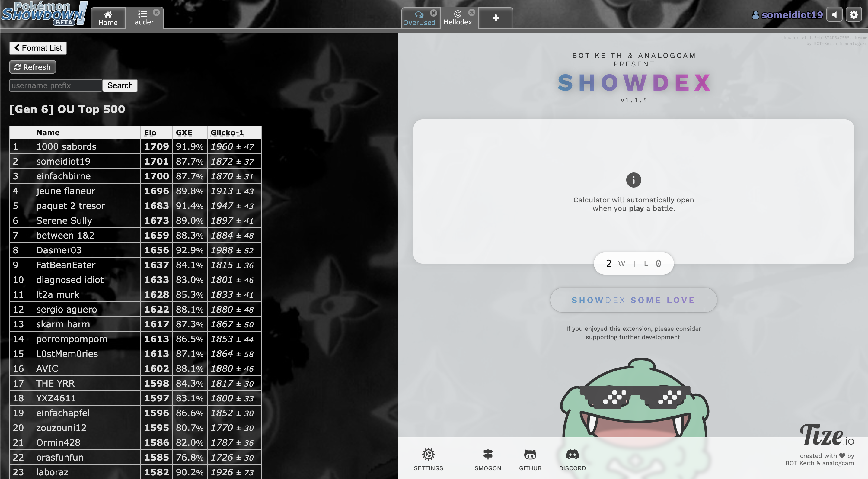Focus the username prefix field
Viewport: 868px width, 479px height.
tap(56, 85)
